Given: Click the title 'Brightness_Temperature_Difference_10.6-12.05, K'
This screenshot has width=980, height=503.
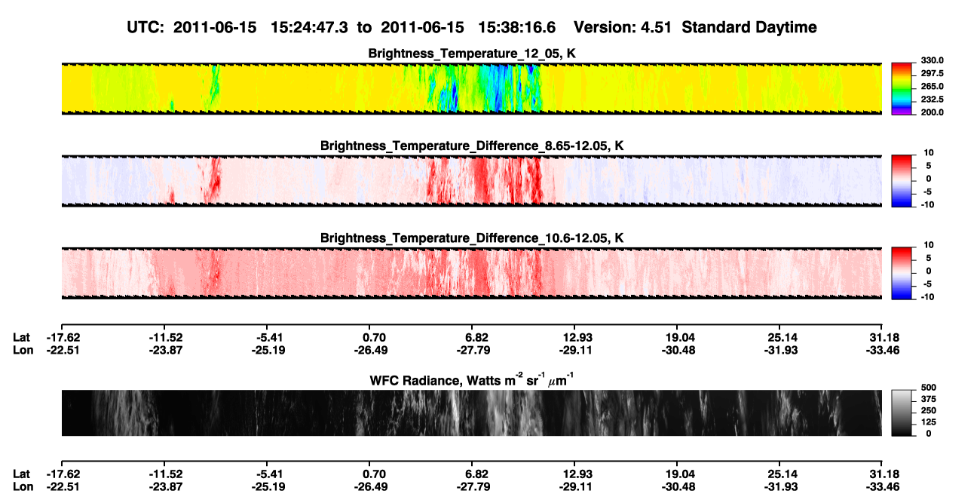Looking at the screenshot, I should pyautogui.click(x=472, y=238).
